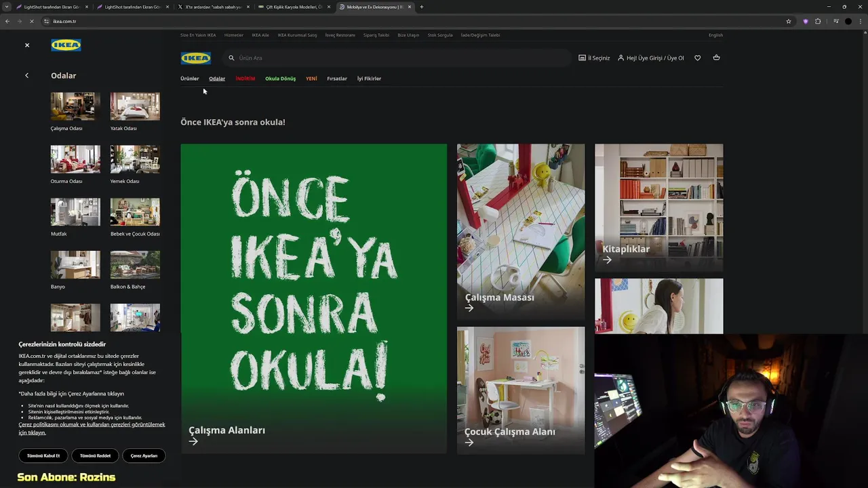Open the Chrome three-dot menu
This screenshot has width=868, height=488.
[861, 21]
